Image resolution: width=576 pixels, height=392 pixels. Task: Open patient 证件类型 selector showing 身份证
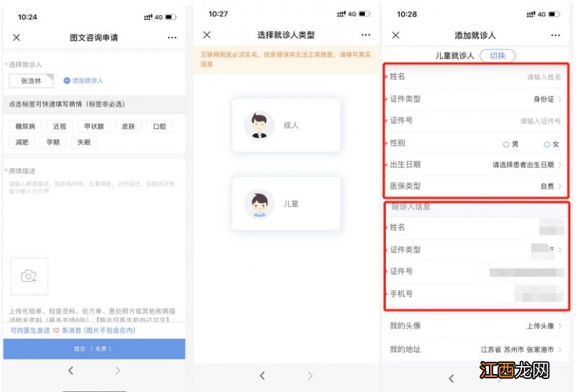[x=476, y=99]
